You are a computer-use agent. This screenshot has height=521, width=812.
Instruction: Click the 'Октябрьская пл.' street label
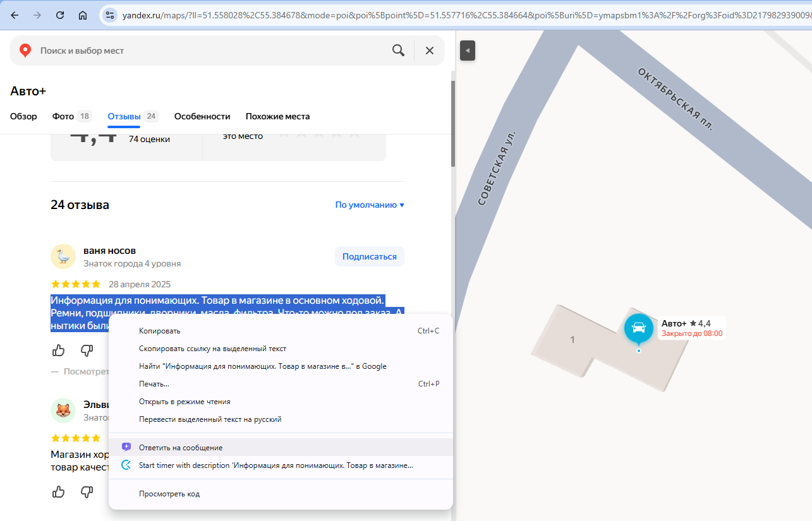pos(675,99)
